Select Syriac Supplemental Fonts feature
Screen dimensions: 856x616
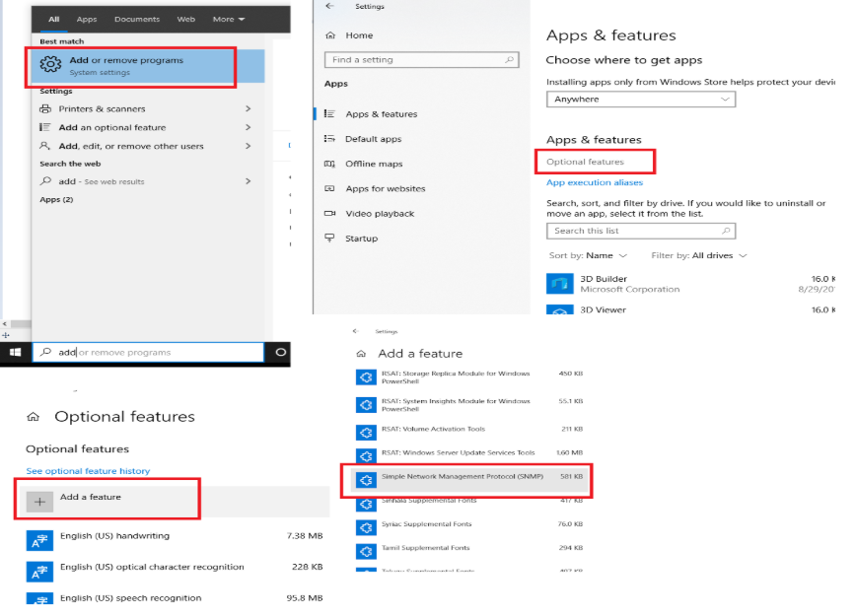coord(426,523)
